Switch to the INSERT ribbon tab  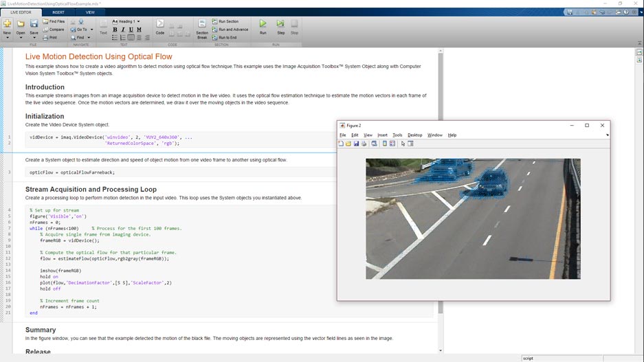pyautogui.click(x=58, y=12)
